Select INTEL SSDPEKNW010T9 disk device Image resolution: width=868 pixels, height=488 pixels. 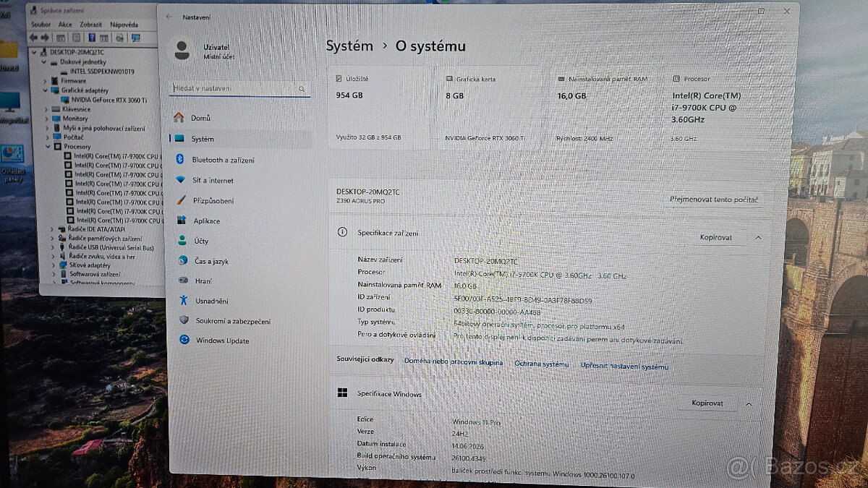click(102, 72)
